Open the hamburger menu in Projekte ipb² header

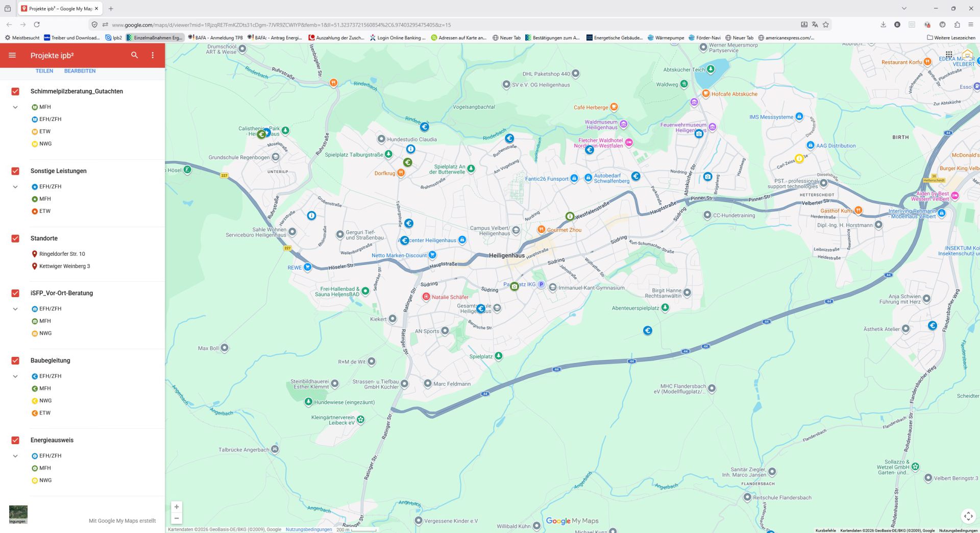point(12,55)
